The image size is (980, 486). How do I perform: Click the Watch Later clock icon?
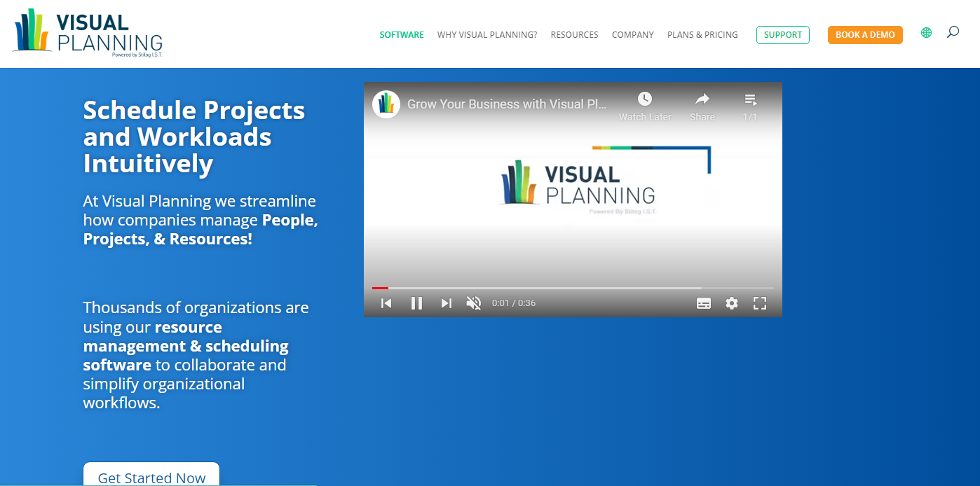645,99
